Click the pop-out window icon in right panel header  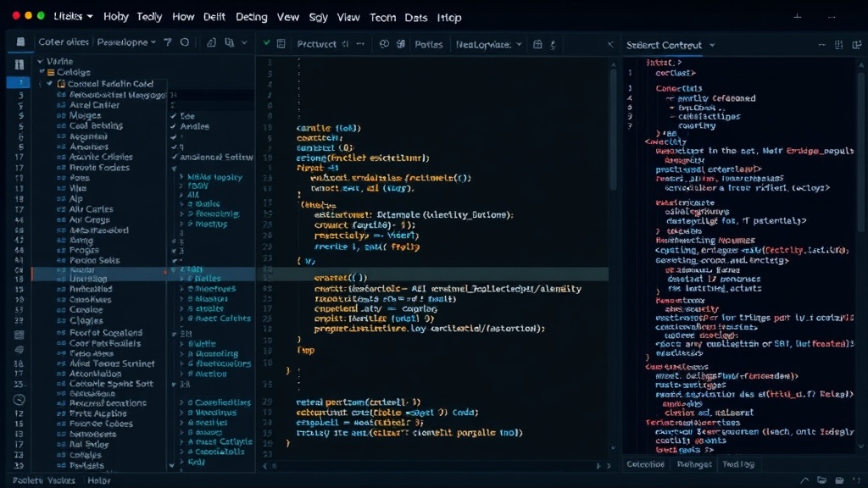coord(857,45)
